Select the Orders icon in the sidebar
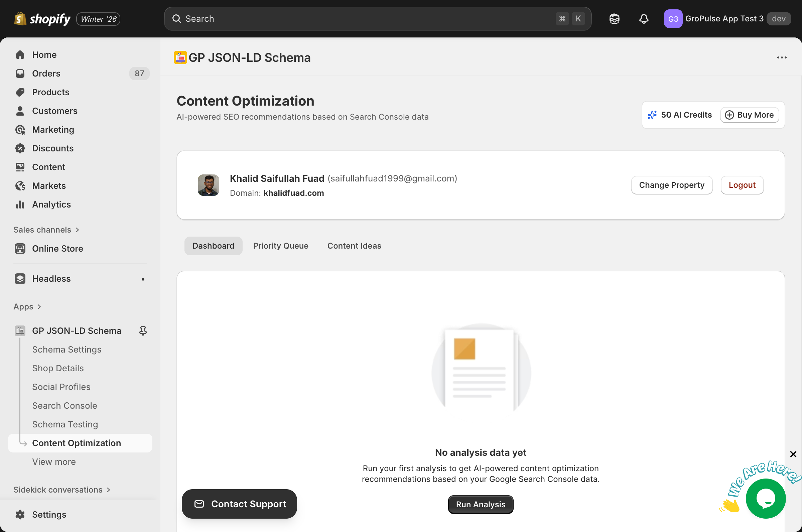 (x=20, y=73)
